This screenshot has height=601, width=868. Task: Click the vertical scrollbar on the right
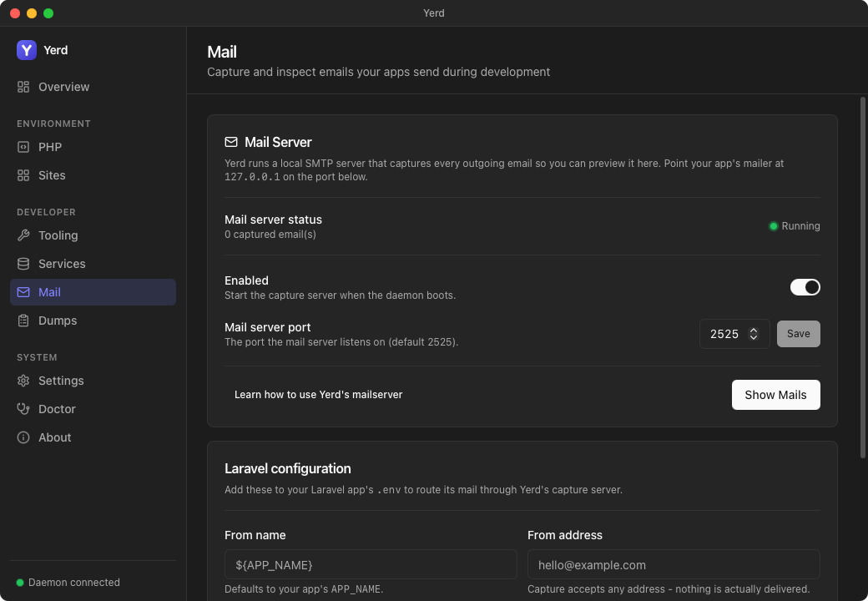pos(862,277)
